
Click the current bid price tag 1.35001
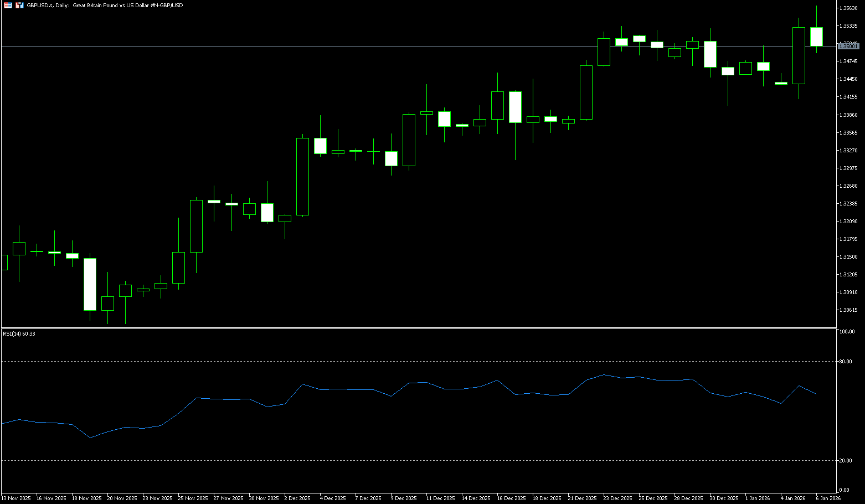848,47
